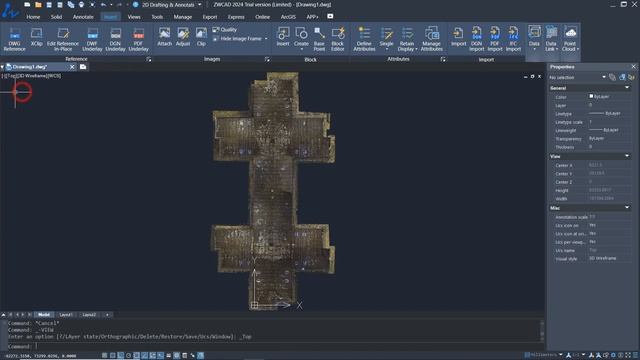This screenshot has width=640, height=360.
Task: Open the Home ribbon tab
Action: coord(33,17)
